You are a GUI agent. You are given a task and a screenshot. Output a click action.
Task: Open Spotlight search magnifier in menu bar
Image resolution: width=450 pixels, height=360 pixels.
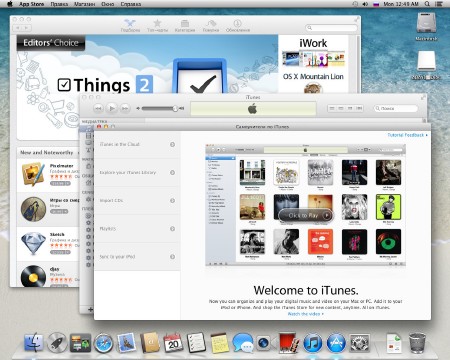point(427,4)
